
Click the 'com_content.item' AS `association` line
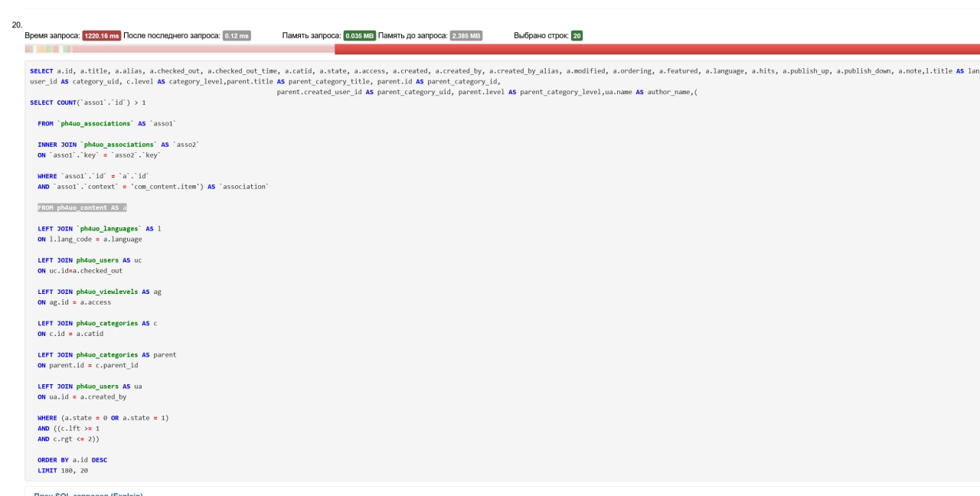(153, 187)
